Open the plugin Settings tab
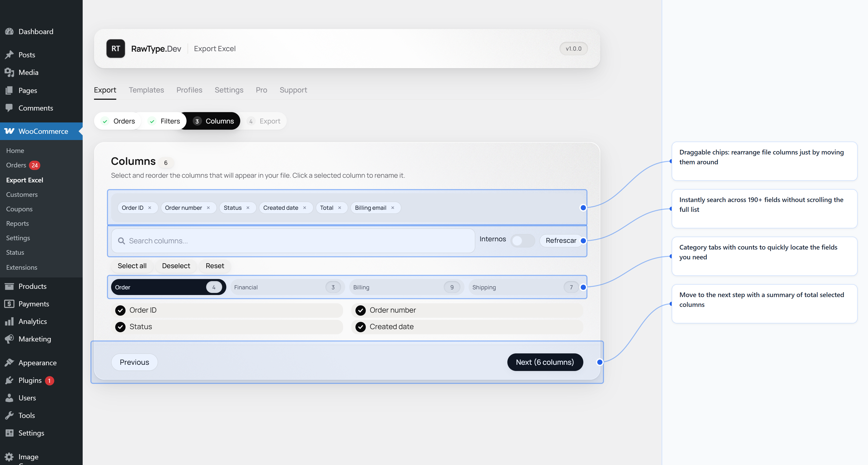Screen dimensions: 868x465 [x=229, y=90]
